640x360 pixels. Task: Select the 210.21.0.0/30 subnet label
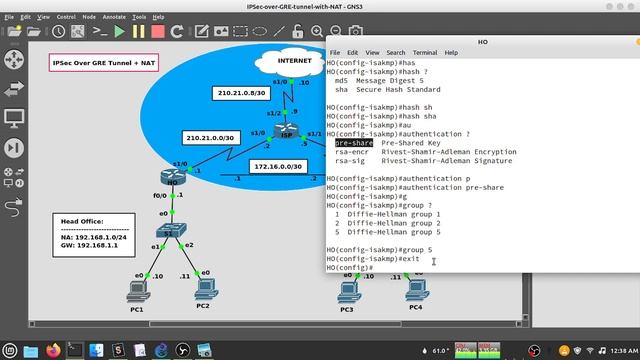pyautogui.click(x=211, y=138)
